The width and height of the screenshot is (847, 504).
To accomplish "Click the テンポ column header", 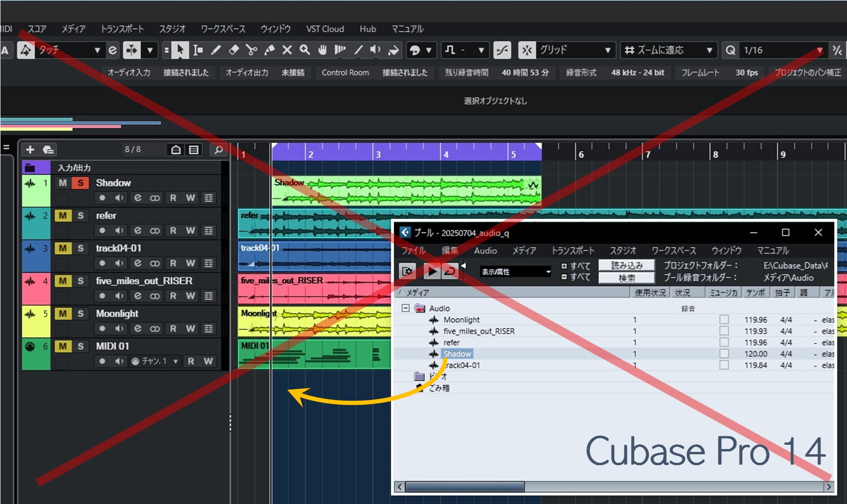I will point(756,293).
